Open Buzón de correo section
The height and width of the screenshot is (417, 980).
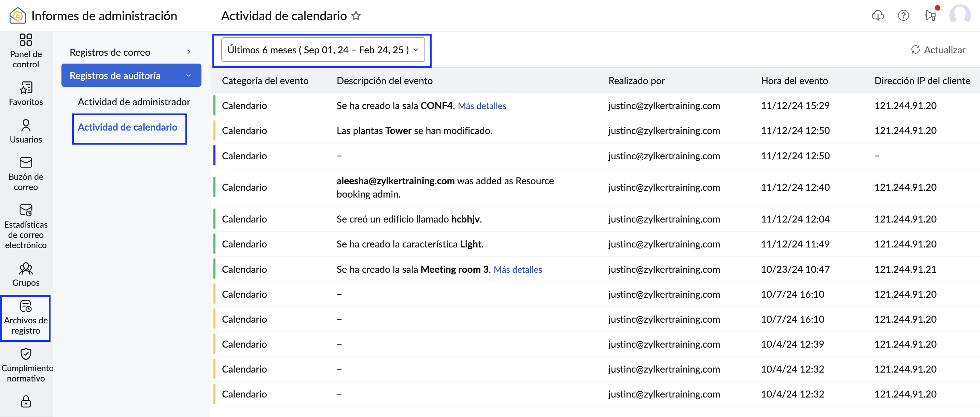(26, 174)
